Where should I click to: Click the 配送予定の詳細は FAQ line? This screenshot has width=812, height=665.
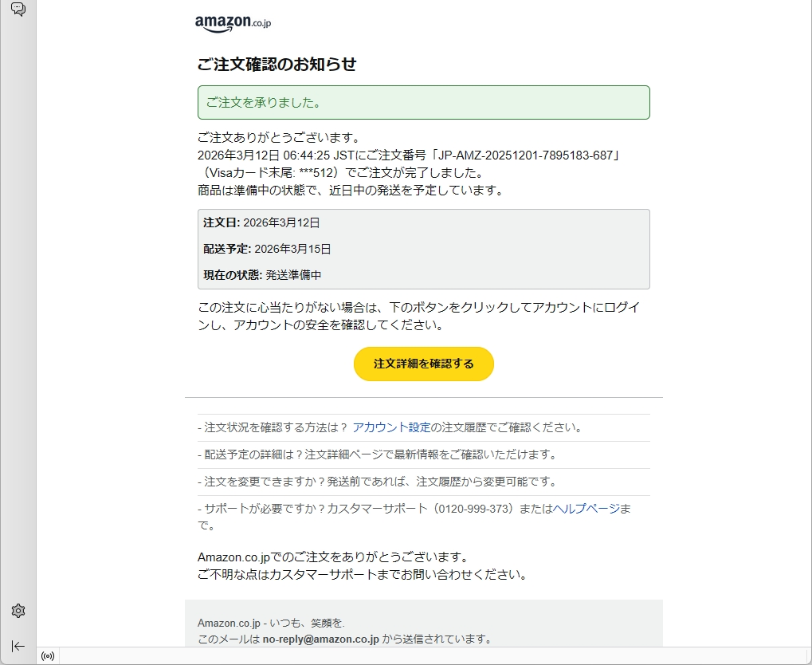(x=376, y=454)
